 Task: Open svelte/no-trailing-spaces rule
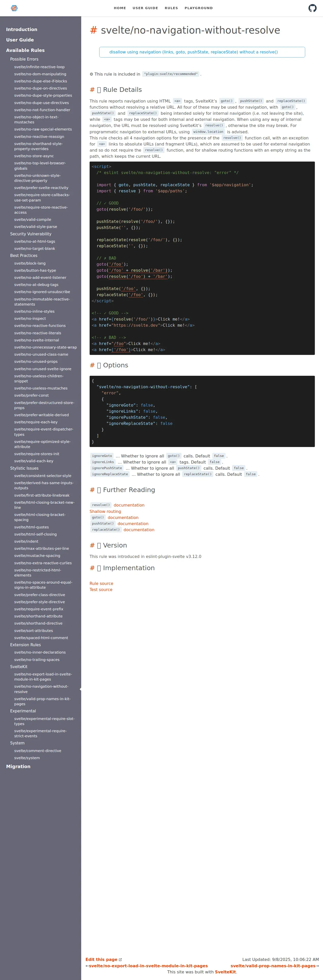(x=37, y=660)
